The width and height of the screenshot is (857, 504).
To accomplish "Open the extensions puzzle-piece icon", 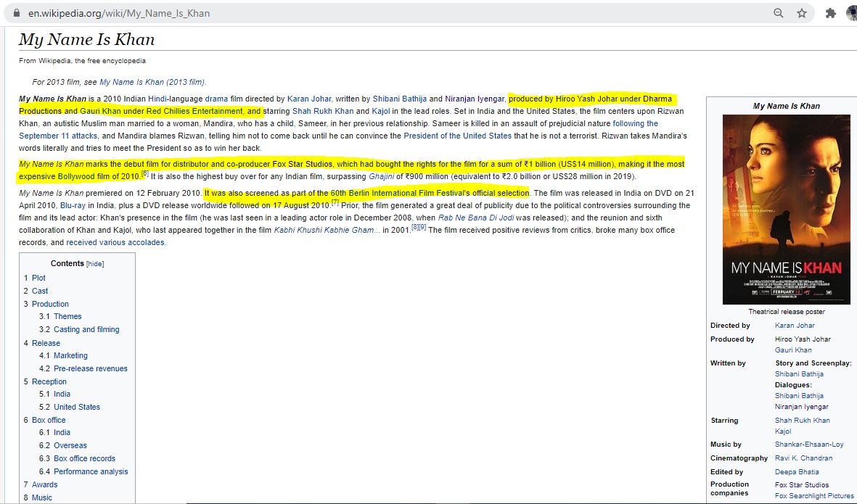I will [831, 13].
